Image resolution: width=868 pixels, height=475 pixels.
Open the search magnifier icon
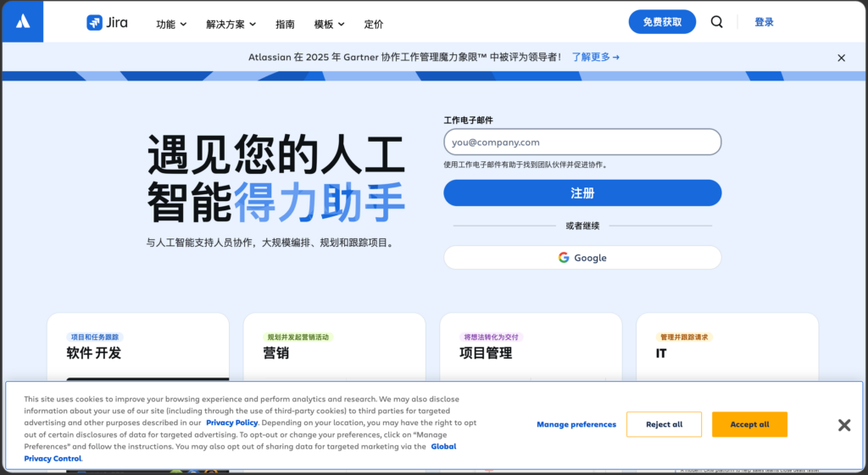[x=716, y=22]
